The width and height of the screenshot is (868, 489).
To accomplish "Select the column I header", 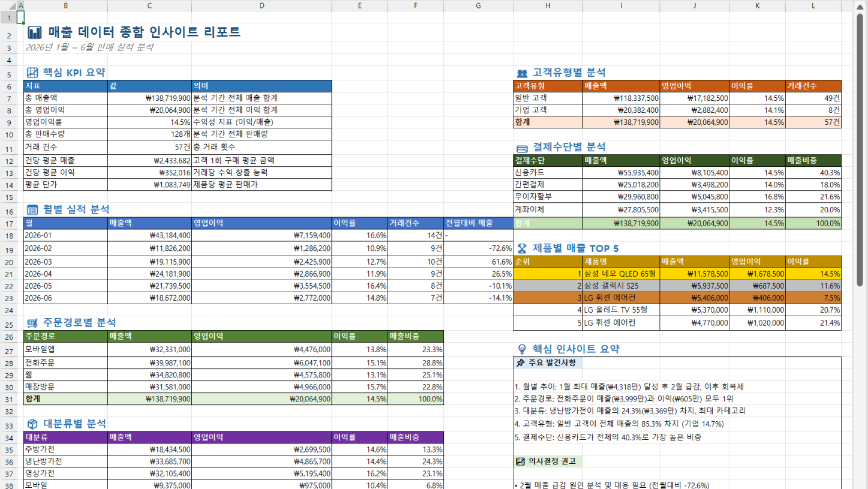I will [x=621, y=5].
